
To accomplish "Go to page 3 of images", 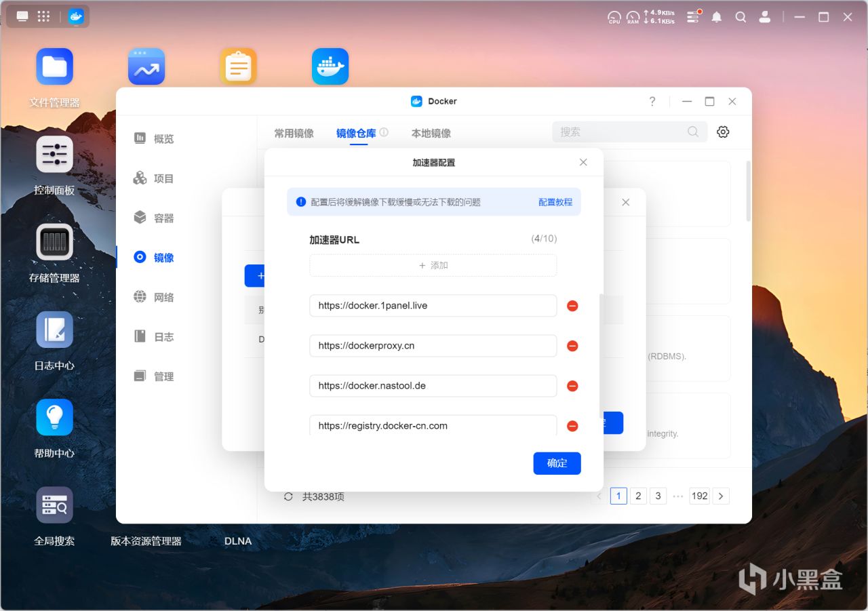I will [x=658, y=496].
